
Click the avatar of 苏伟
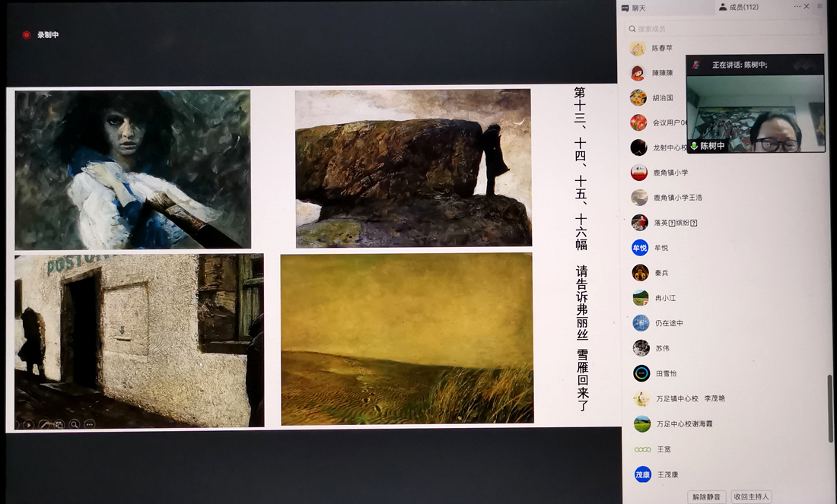[641, 347]
